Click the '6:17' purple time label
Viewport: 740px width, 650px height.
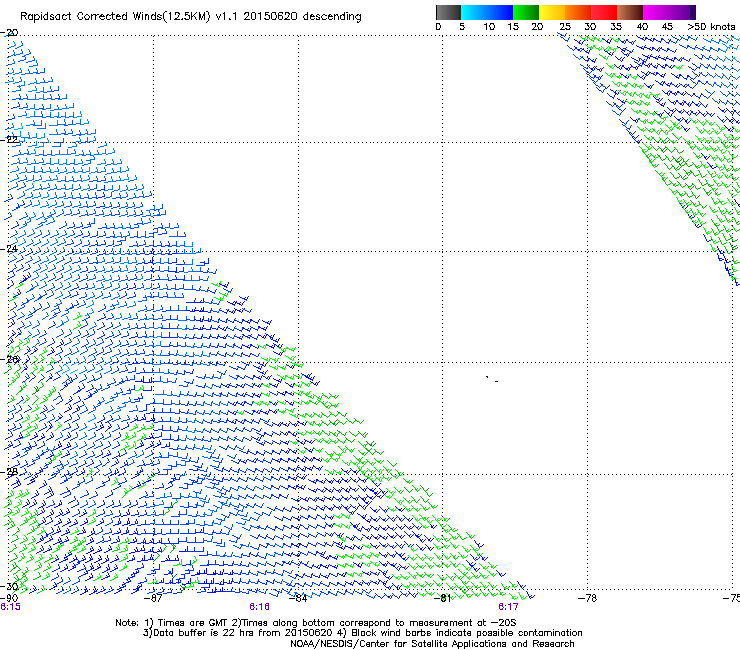(x=508, y=607)
